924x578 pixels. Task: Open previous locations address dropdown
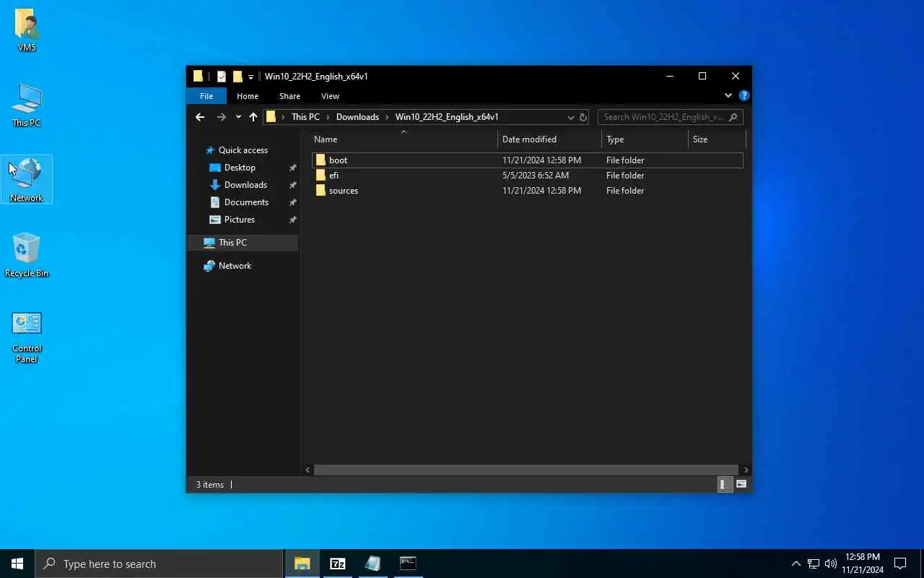pyautogui.click(x=570, y=117)
